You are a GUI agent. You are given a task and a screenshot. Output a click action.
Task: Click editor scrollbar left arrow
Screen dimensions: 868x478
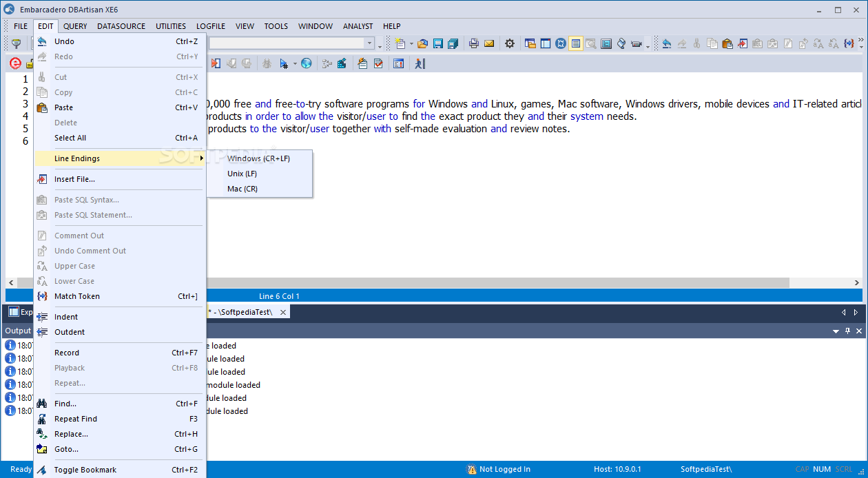point(10,283)
